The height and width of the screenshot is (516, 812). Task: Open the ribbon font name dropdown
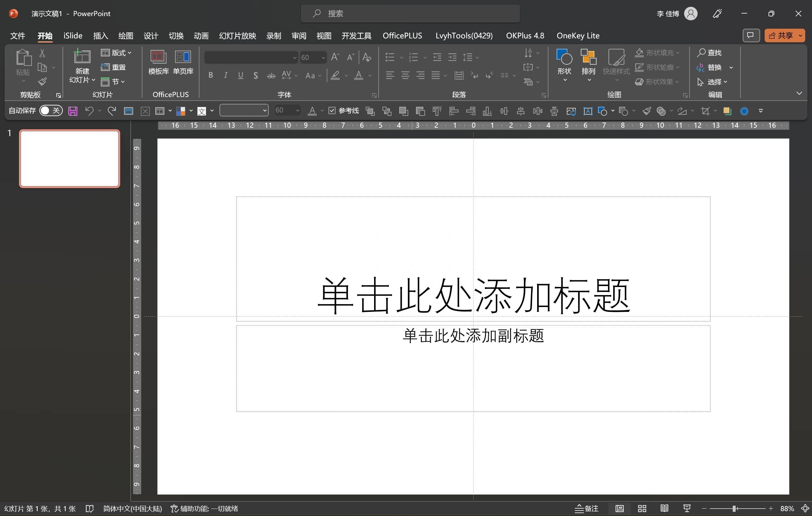pyautogui.click(x=295, y=58)
